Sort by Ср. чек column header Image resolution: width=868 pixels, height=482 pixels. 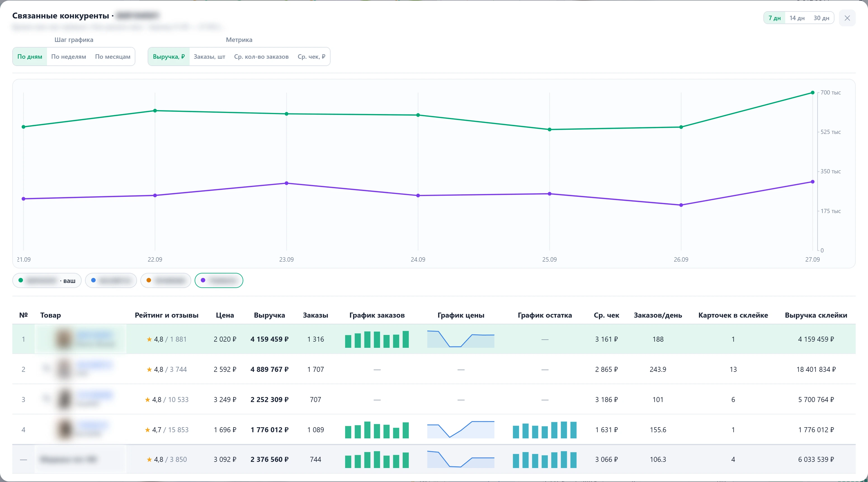[606, 315]
